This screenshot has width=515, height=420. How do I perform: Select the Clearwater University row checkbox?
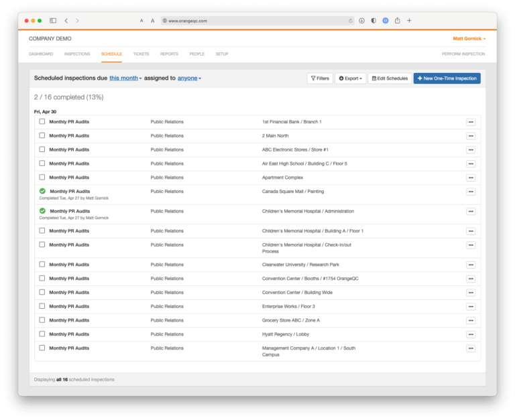[42, 265]
